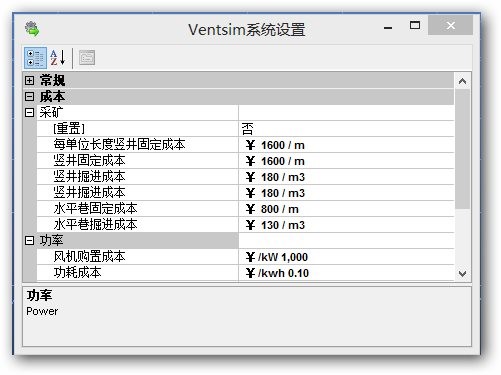Edit the ¥ 800 / m value
The height and width of the screenshot is (375, 501).
347,209
